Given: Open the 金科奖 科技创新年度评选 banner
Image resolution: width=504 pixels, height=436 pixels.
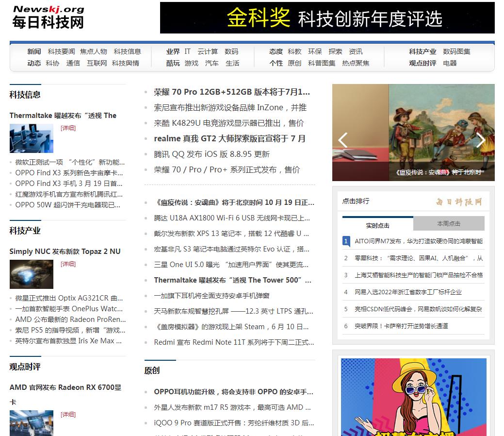Looking at the screenshot, I should coord(327,17).
